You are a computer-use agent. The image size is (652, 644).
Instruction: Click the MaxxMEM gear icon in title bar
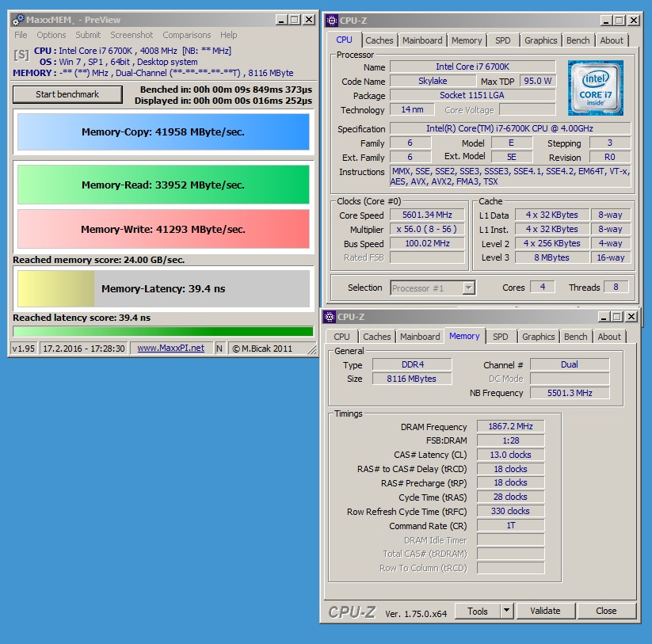pos(18,20)
